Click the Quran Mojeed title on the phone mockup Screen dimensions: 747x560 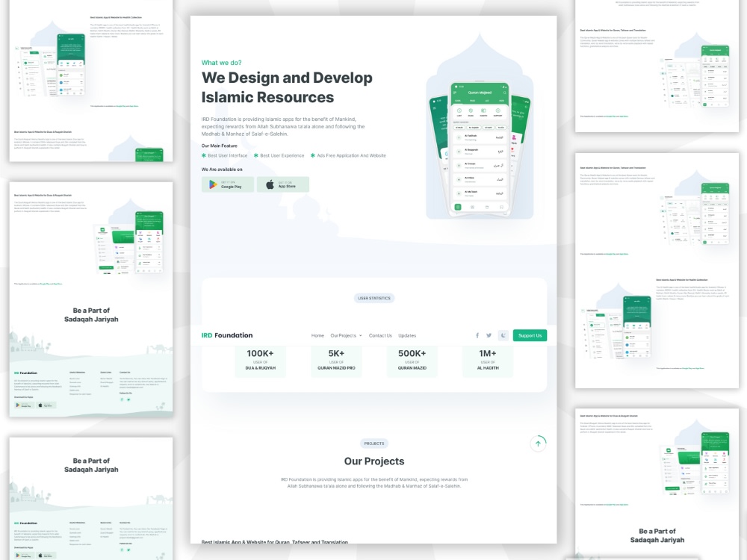coord(480,93)
